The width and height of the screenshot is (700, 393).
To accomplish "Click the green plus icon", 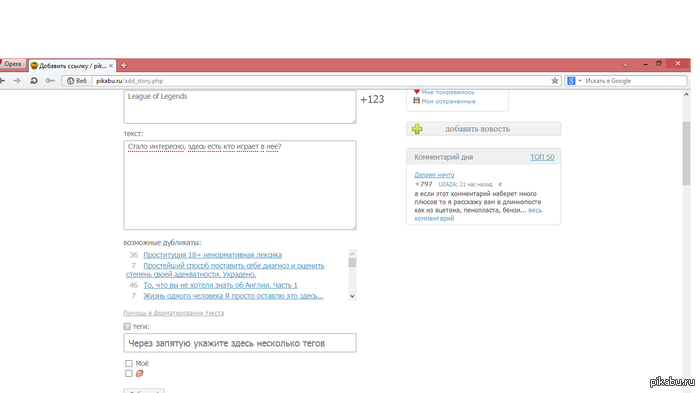I will (417, 129).
